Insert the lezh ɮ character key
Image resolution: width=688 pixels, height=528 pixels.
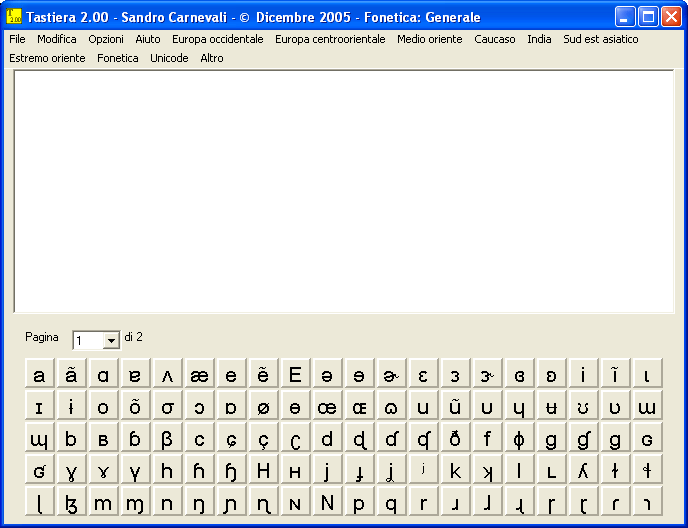click(71, 501)
